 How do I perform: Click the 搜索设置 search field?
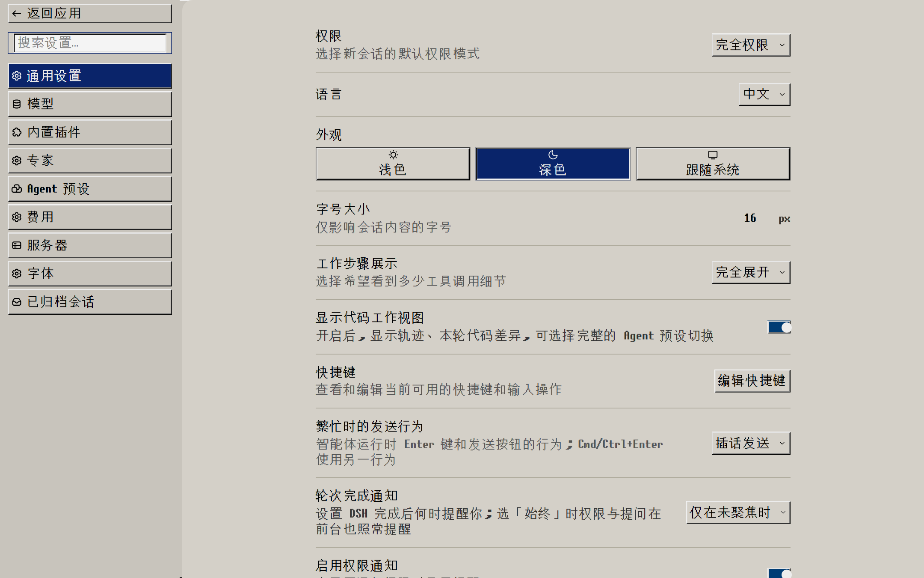click(90, 43)
